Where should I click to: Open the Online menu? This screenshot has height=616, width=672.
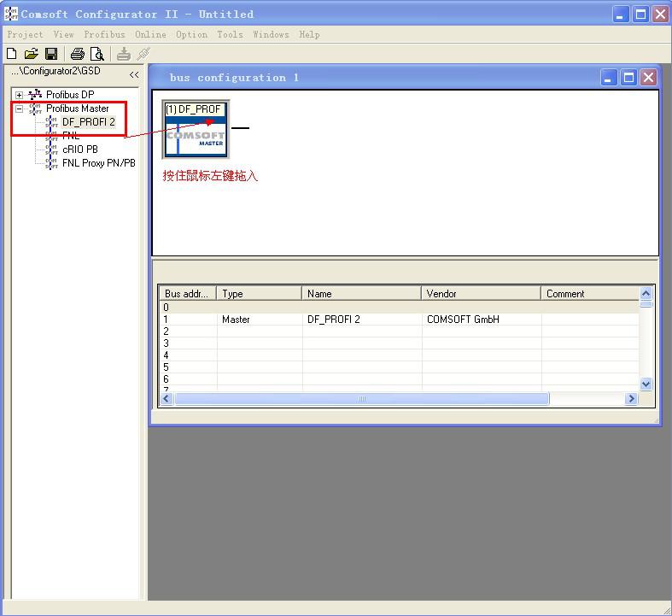150,34
